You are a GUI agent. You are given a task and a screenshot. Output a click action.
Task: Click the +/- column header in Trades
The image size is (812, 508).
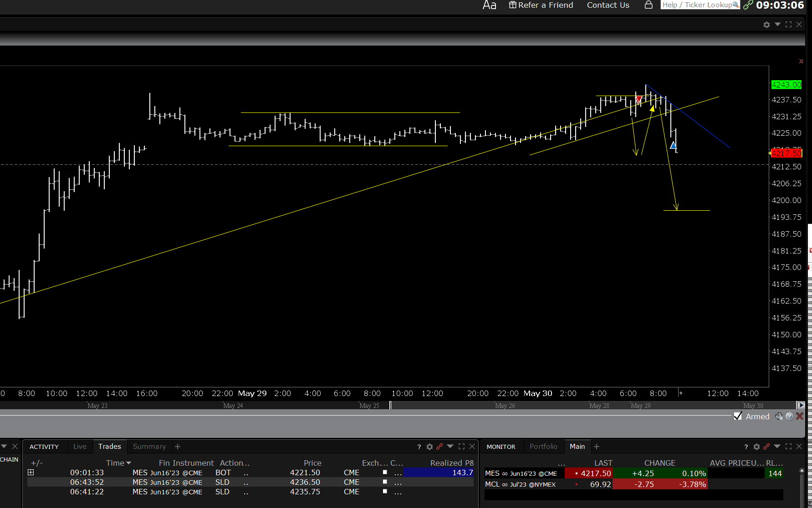coord(37,463)
